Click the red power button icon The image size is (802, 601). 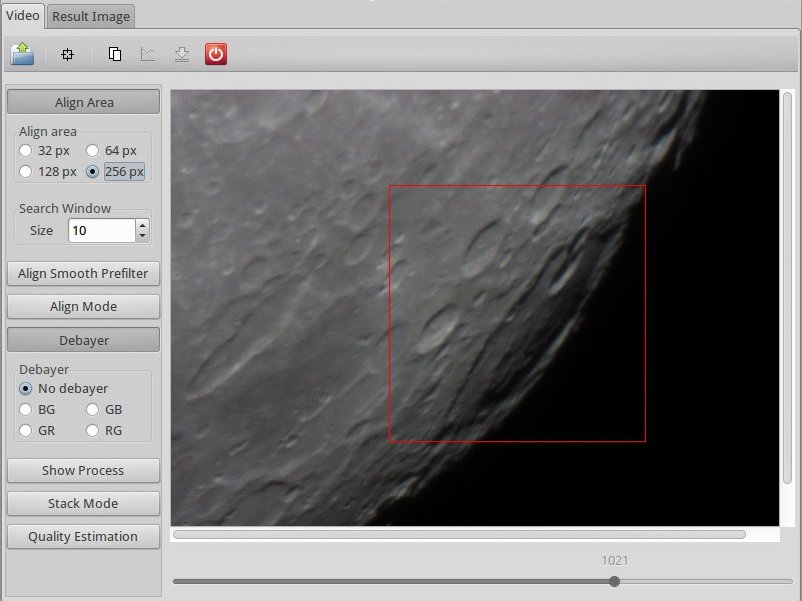pyautogui.click(x=216, y=54)
